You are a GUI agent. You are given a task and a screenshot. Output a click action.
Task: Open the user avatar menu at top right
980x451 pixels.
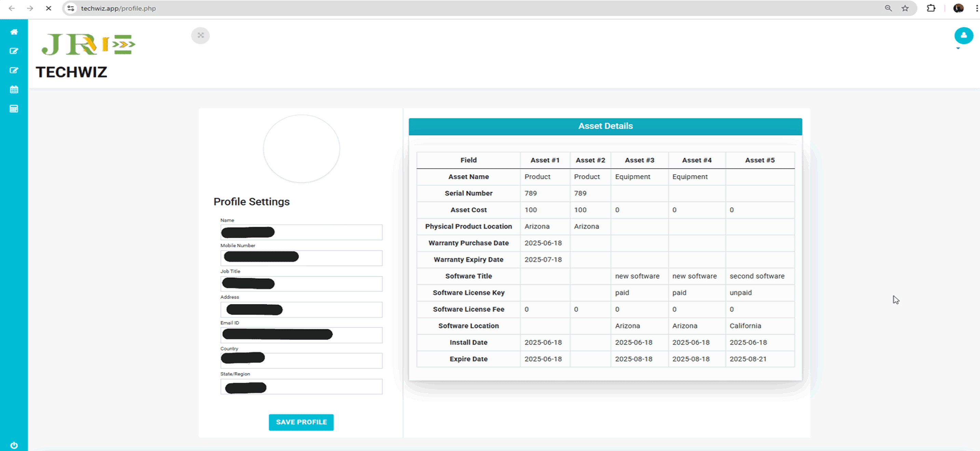tap(963, 36)
